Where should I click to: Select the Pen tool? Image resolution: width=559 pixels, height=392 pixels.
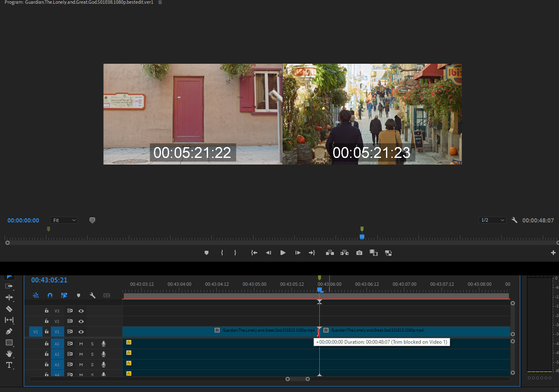coord(9,331)
